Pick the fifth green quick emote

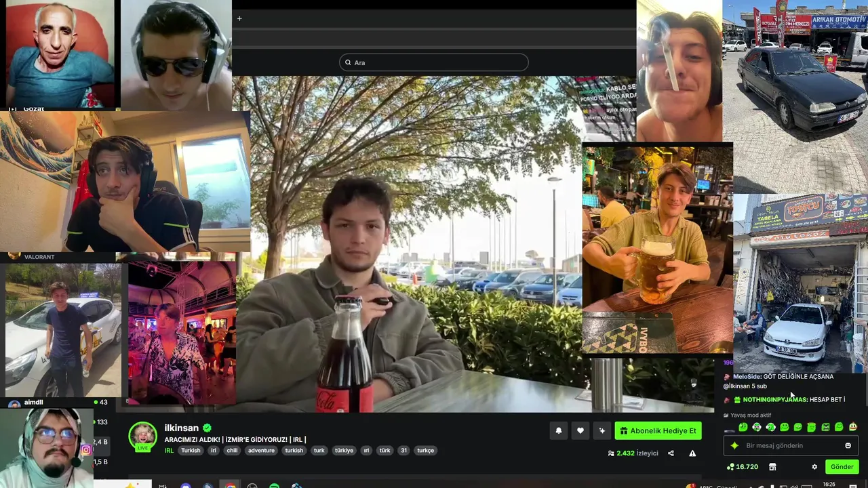pyautogui.click(x=798, y=427)
